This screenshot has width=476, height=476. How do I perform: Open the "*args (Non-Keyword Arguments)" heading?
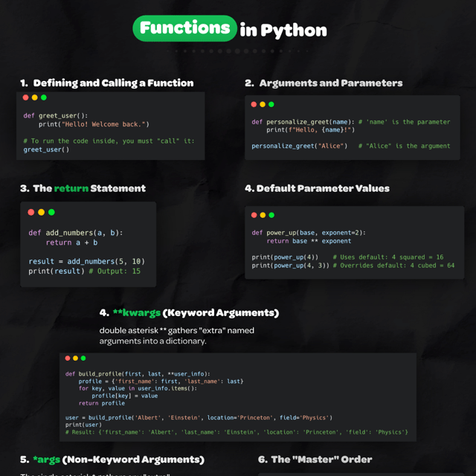tap(112, 460)
